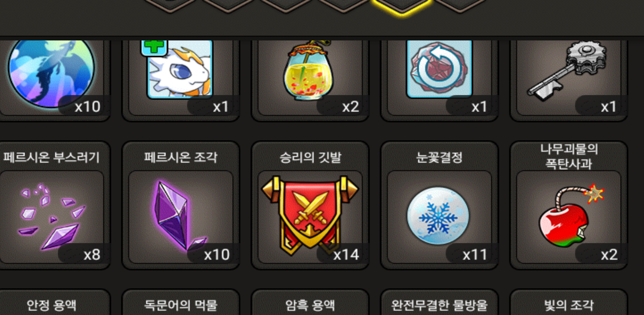Image resolution: width=644 pixels, height=315 pixels.
Task: Tap the white dragon card item
Action: (180, 69)
